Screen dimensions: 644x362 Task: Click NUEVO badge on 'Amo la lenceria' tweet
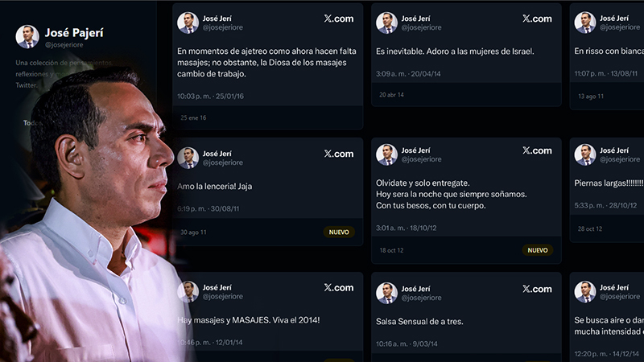(x=339, y=232)
